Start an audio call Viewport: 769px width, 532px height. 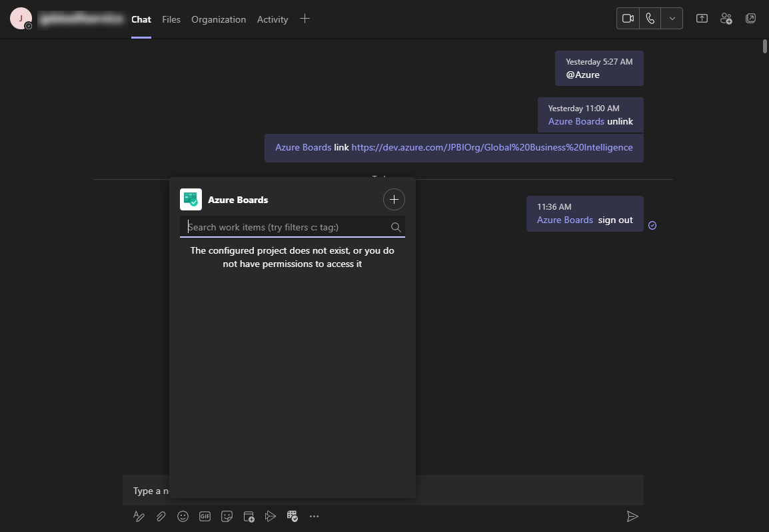pyautogui.click(x=650, y=19)
